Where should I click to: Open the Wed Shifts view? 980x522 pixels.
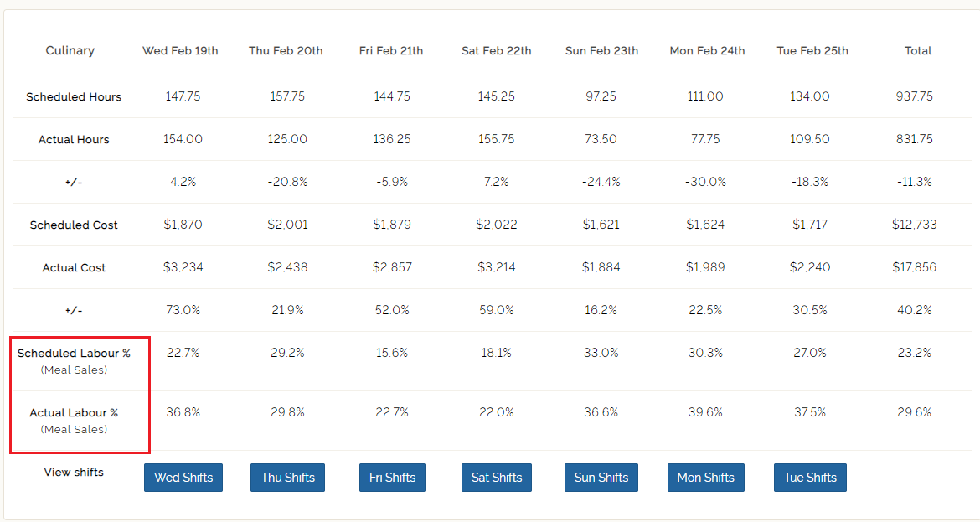click(183, 478)
